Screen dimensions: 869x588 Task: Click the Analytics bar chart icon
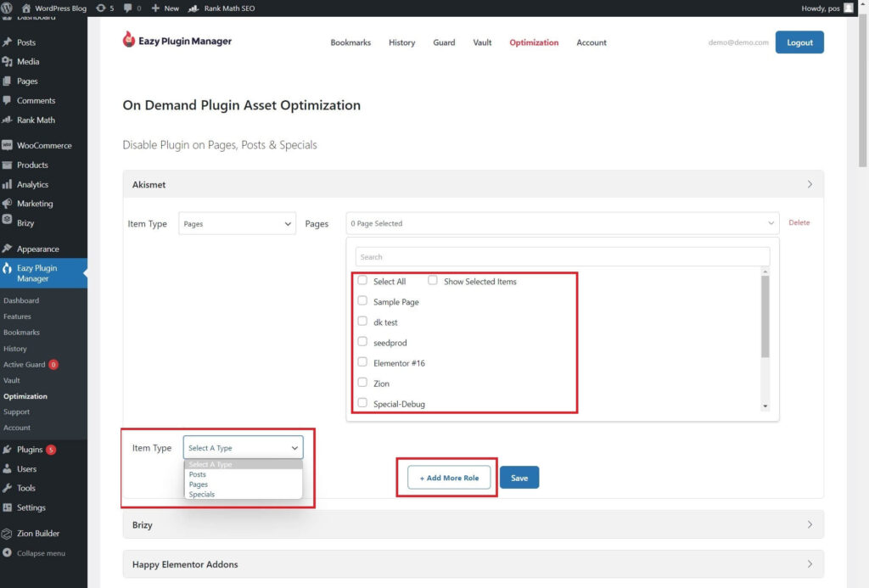7,184
